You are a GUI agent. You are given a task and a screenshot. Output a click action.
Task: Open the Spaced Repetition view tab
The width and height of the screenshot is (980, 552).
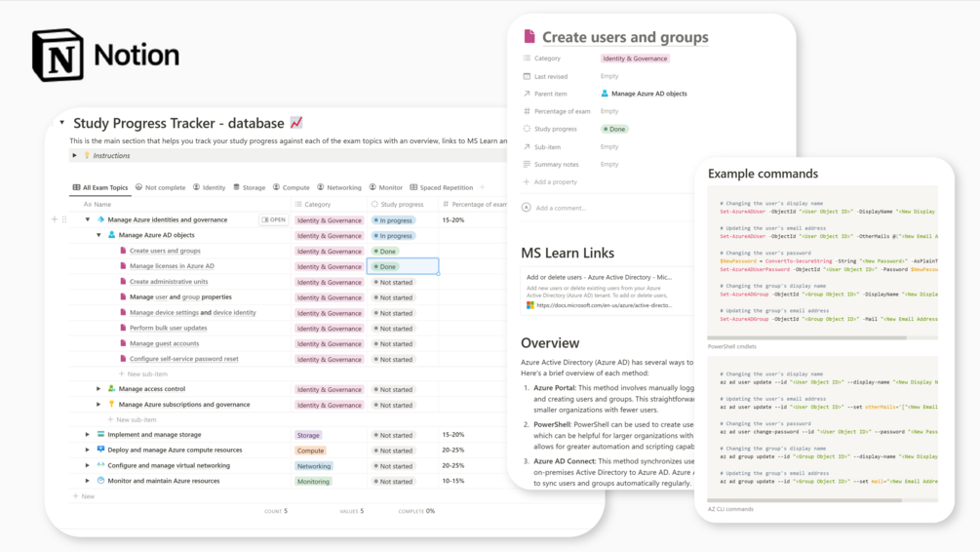442,187
